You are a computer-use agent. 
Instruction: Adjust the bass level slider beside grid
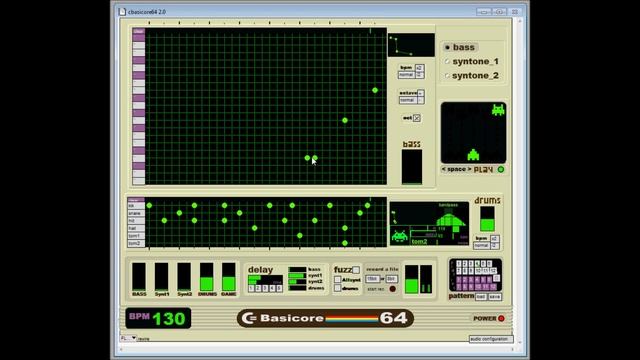[x=412, y=167]
